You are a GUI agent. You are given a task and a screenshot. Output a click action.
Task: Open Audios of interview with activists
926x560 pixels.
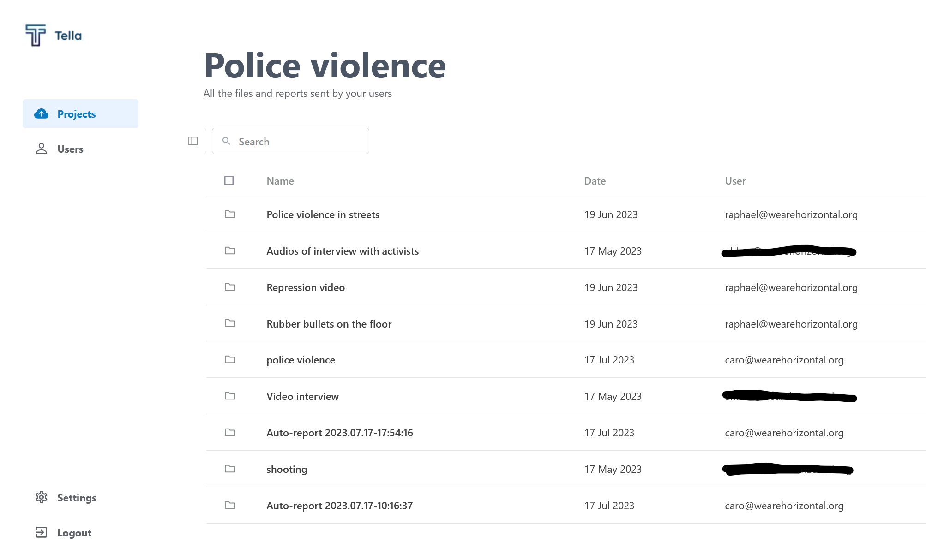pyautogui.click(x=343, y=251)
